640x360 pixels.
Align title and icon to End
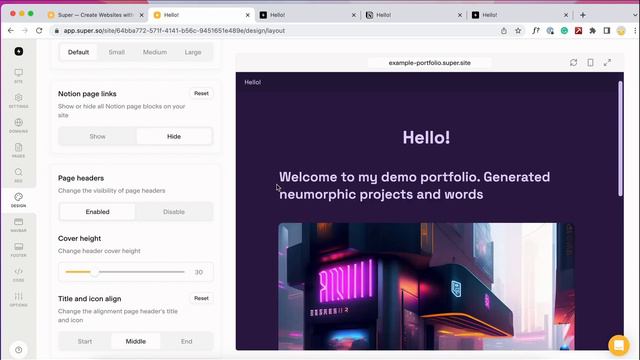point(187,341)
